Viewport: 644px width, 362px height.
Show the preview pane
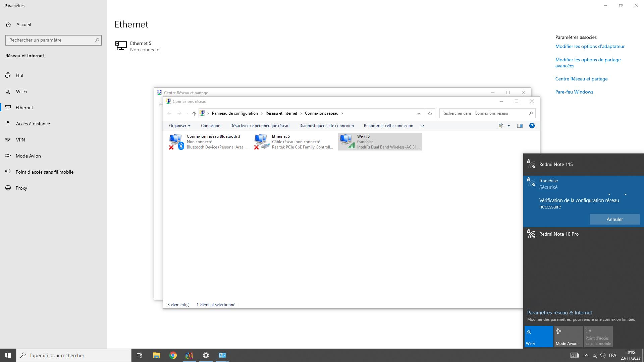(x=520, y=126)
